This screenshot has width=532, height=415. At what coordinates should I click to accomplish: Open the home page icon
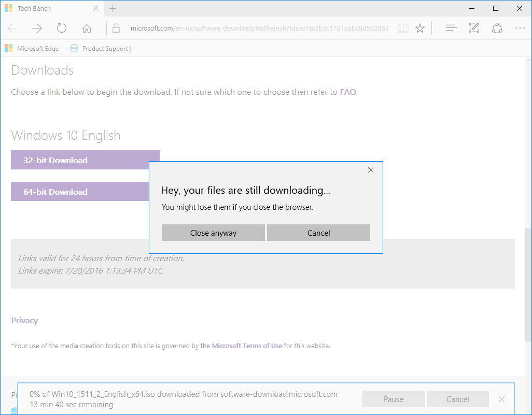click(x=87, y=28)
